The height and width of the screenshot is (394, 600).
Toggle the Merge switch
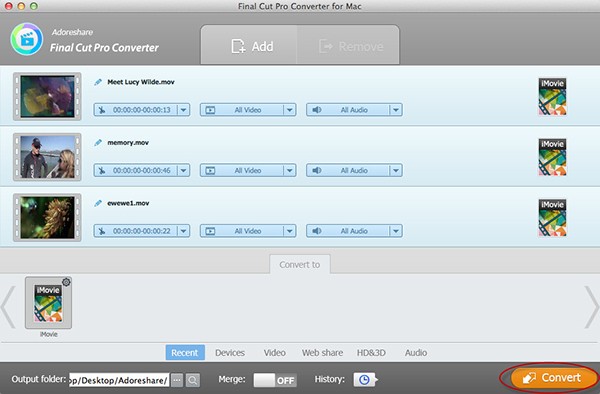click(275, 380)
